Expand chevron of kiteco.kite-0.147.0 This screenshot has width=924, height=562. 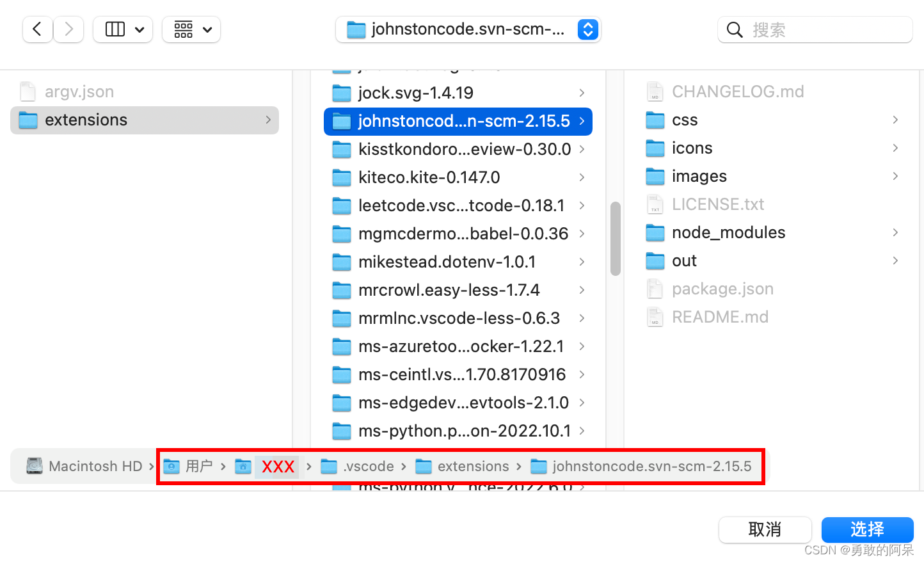pos(582,177)
